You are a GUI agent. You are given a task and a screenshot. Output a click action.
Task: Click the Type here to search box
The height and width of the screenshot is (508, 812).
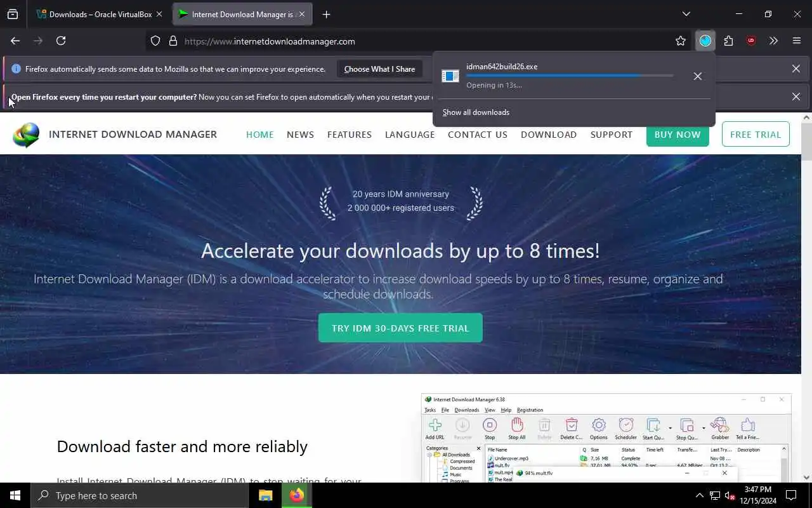pyautogui.click(x=140, y=495)
